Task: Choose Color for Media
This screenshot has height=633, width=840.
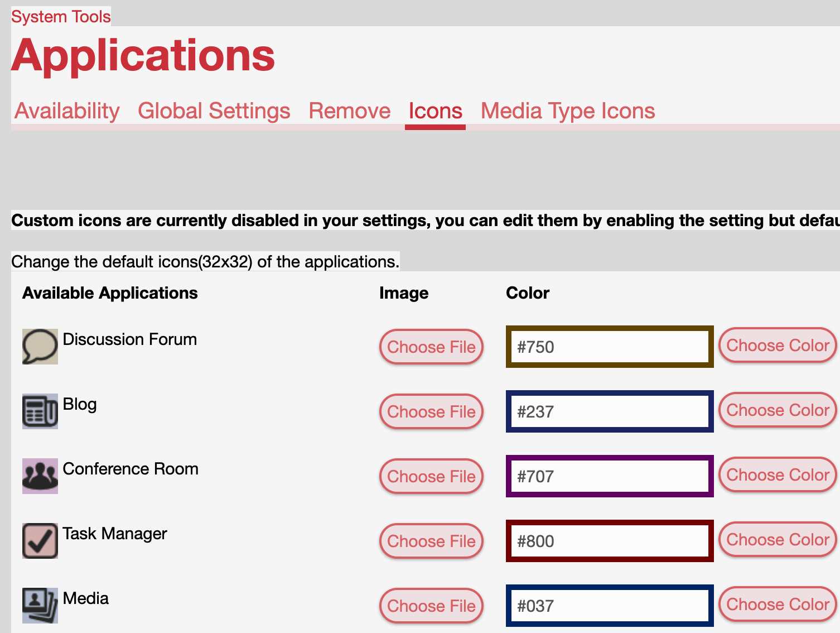Action: tap(778, 605)
